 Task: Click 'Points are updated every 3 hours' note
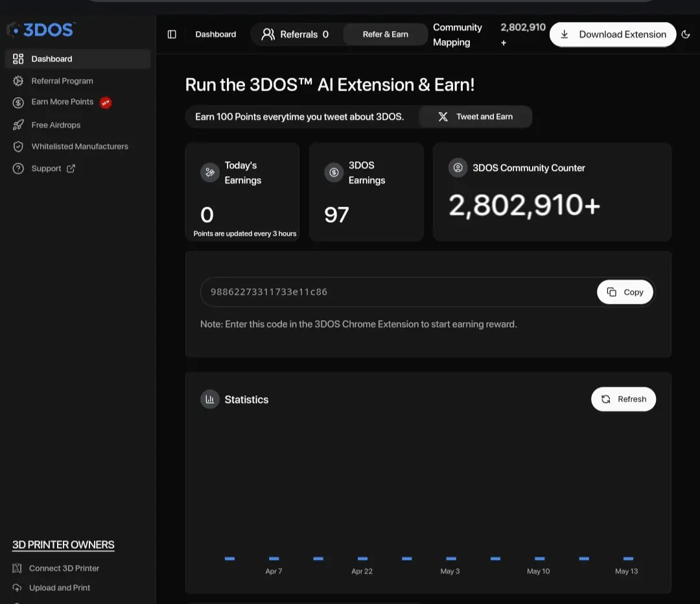pos(244,233)
